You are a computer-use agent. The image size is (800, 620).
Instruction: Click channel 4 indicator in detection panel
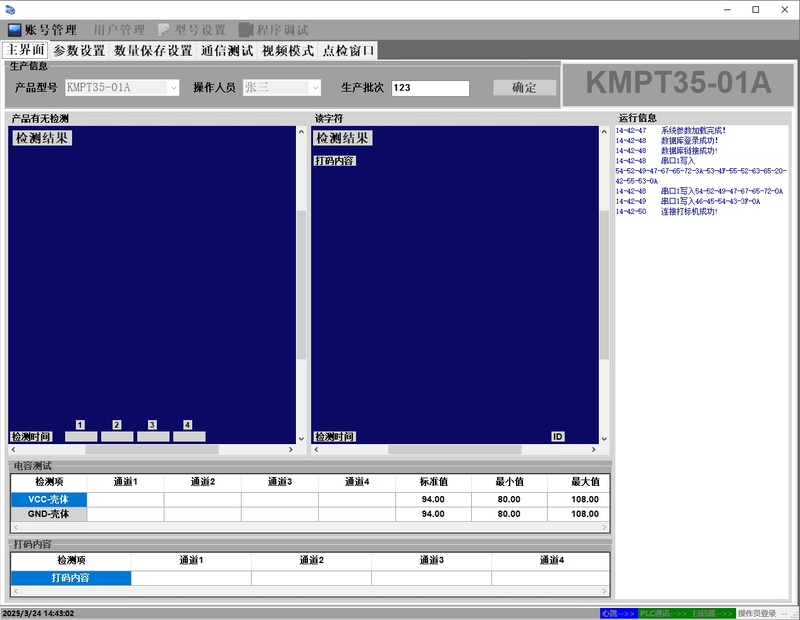(x=188, y=425)
